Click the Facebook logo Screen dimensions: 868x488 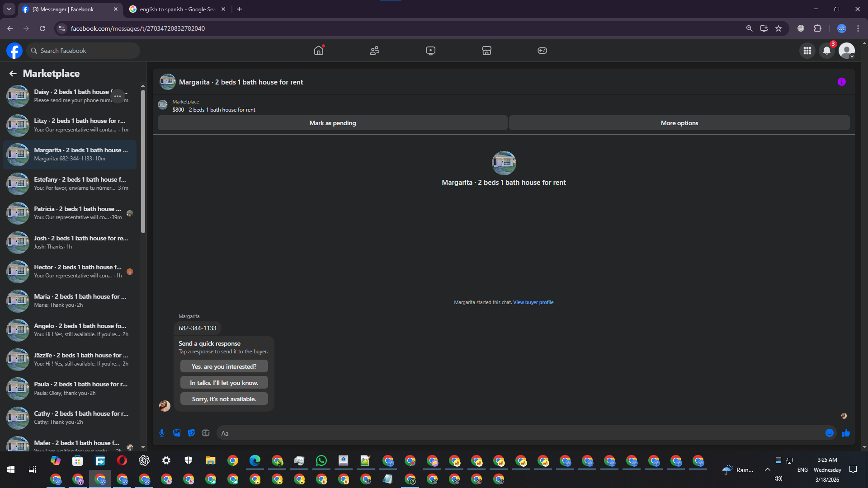click(14, 51)
